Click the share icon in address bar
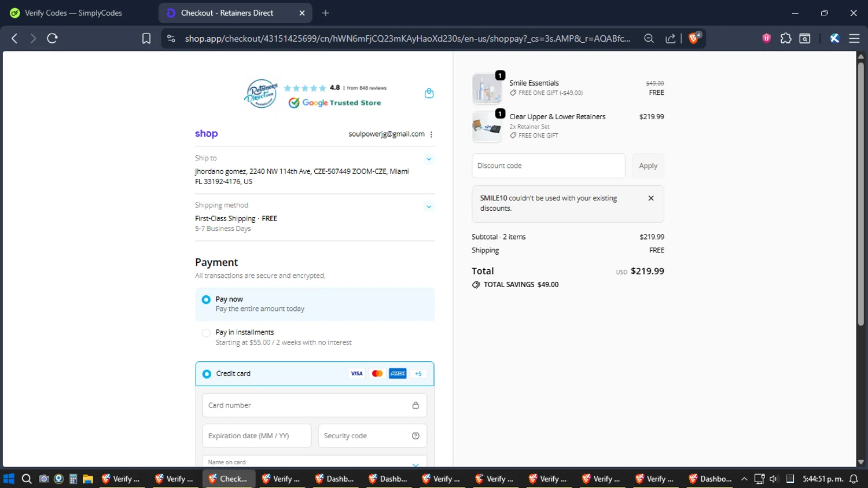868x488 pixels. [x=670, y=38]
